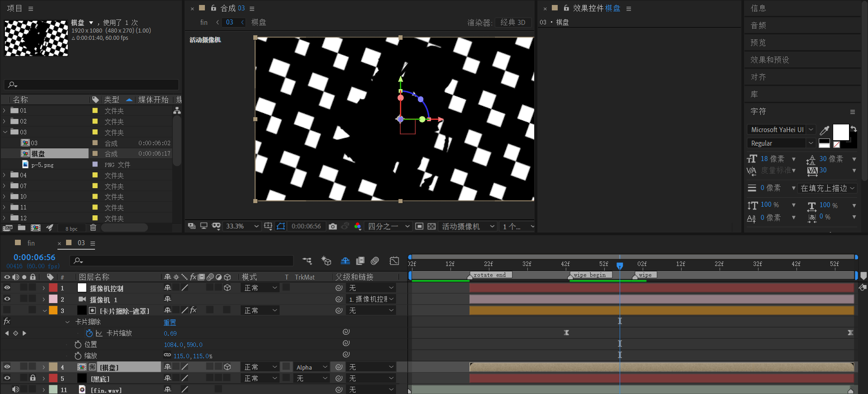Expand the 01 folder in project panel
The width and height of the screenshot is (868, 394).
[5, 110]
